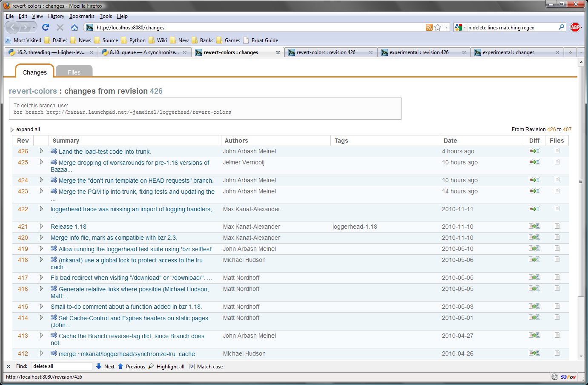The width and height of the screenshot is (588, 385).
Task: Click the Firefox reload button
Action: tap(46, 27)
